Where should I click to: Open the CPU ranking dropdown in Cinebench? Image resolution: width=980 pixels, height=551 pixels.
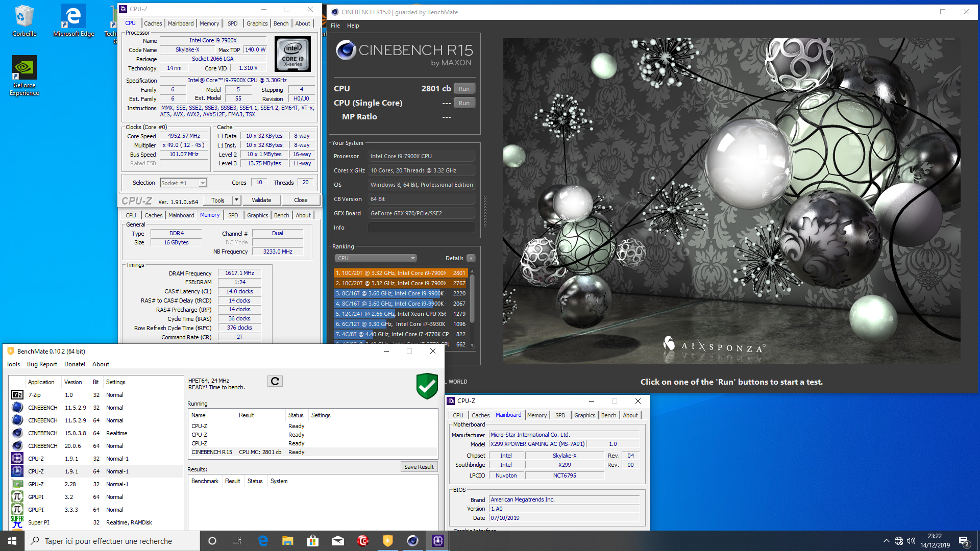pyautogui.click(x=376, y=258)
